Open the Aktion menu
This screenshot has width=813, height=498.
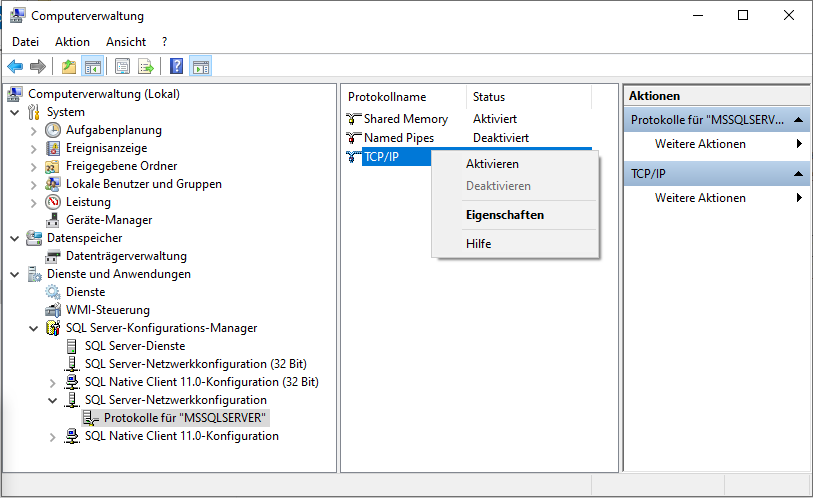pos(72,42)
